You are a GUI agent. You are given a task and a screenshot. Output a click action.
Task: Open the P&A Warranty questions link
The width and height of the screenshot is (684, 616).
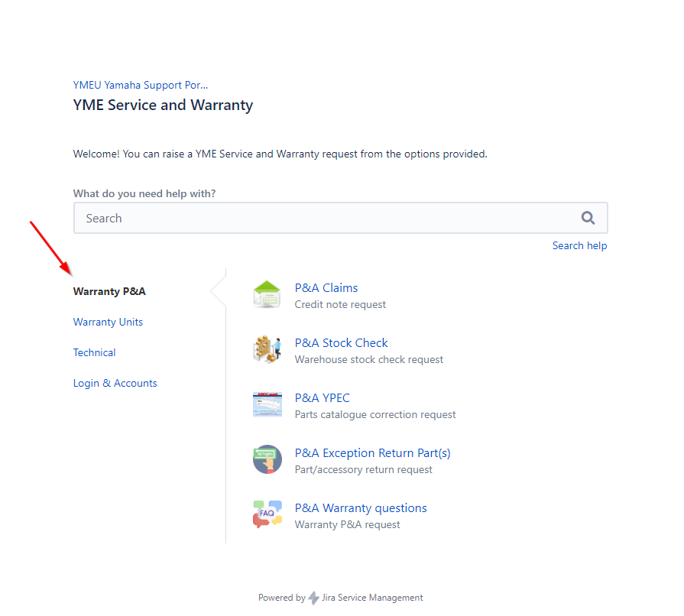(x=361, y=507)
